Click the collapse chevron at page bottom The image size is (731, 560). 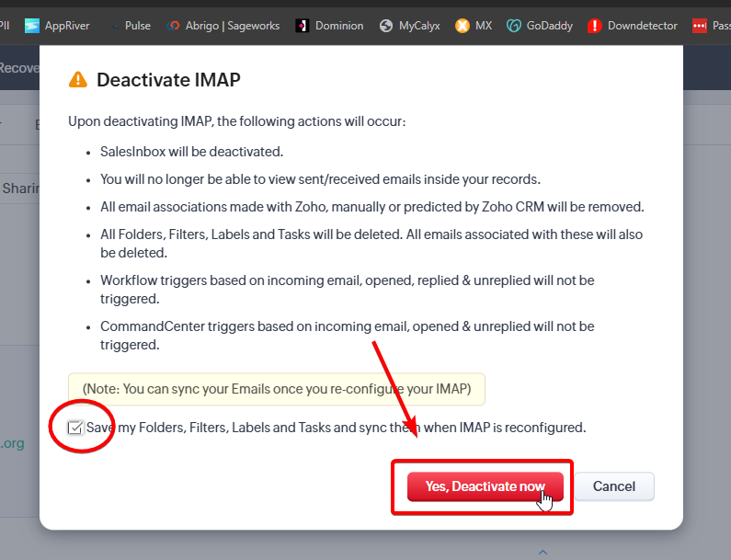[x=543, y=552]
